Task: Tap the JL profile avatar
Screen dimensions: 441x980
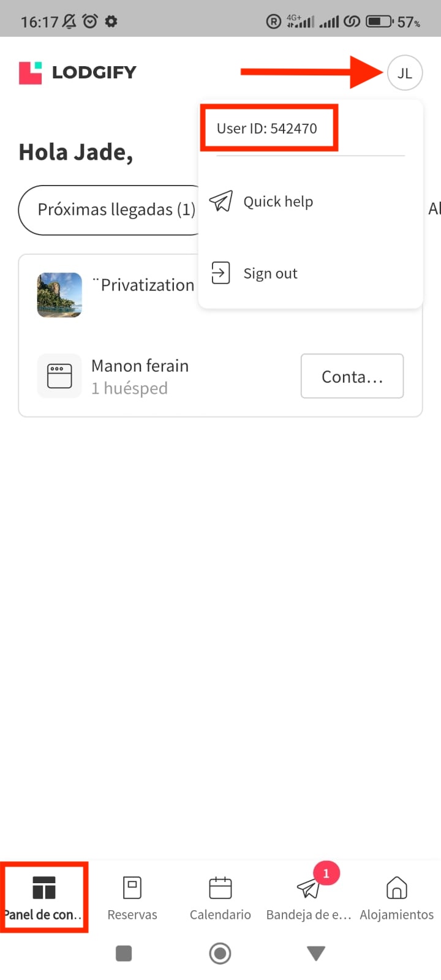Action: pyautogui.click(x=404, y=73)
